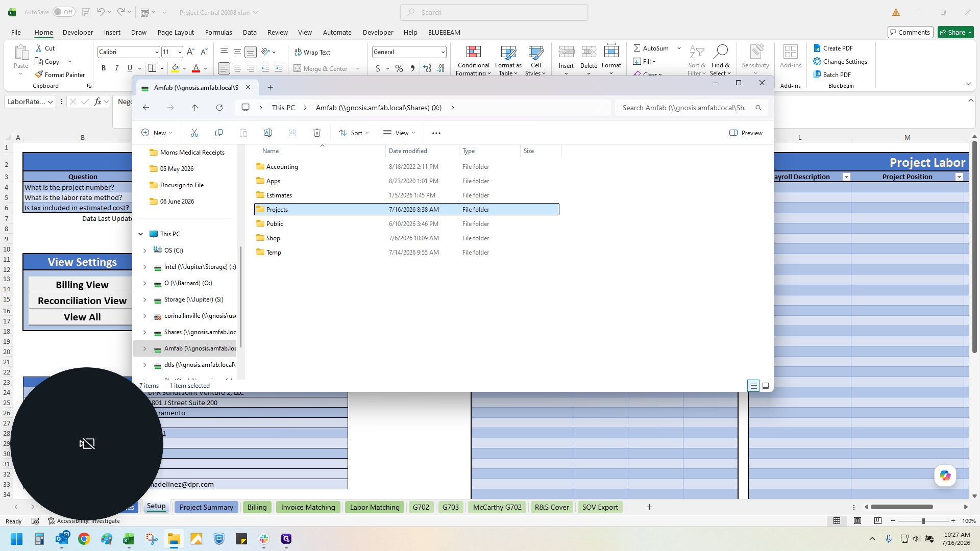Toggle Wrap Text option
Viewport: 980px width, 551px height.
tap(312, 52)
